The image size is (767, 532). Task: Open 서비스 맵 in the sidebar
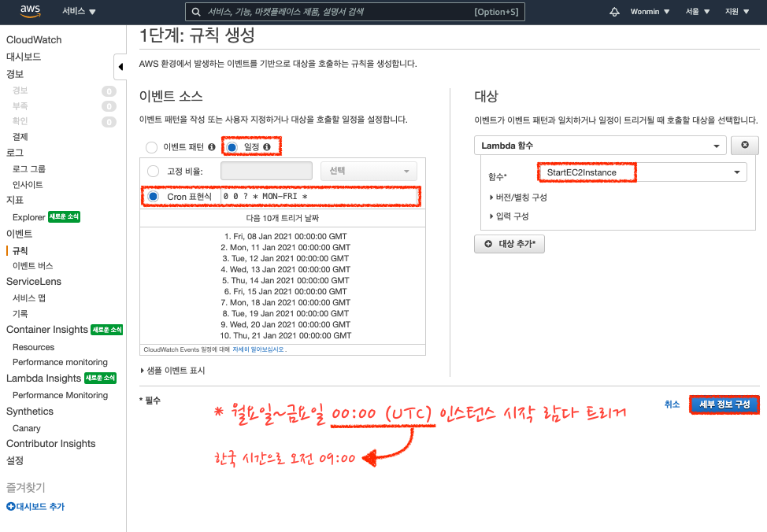coord(29,298)
